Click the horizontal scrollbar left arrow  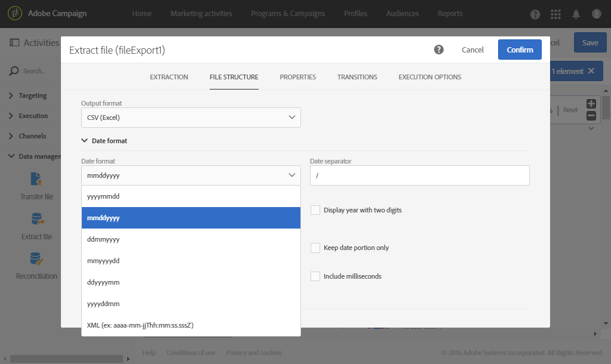click(x=5, y=359)
